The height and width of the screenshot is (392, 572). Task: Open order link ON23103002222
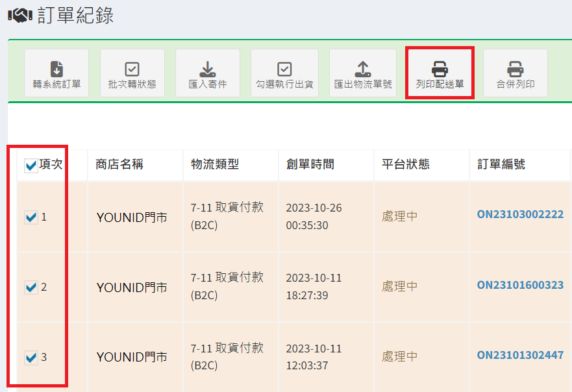(520, 214)
